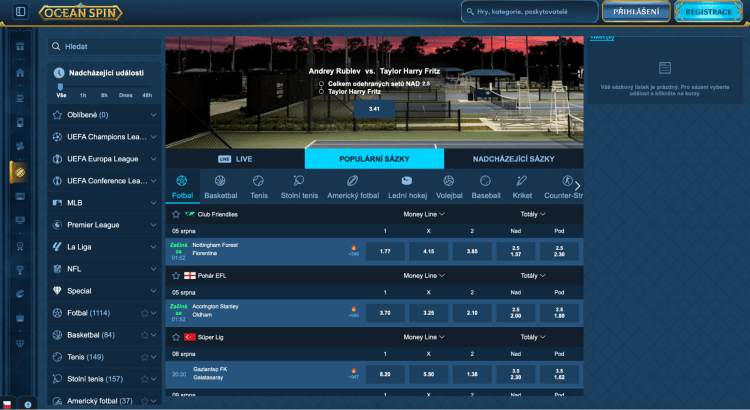Open help question mark icon at bottom left
750x410 pixels.
pos(28,405)
